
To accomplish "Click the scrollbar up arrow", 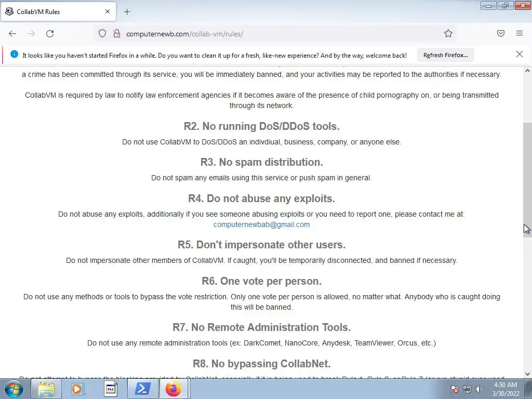I will click(527, 71).
